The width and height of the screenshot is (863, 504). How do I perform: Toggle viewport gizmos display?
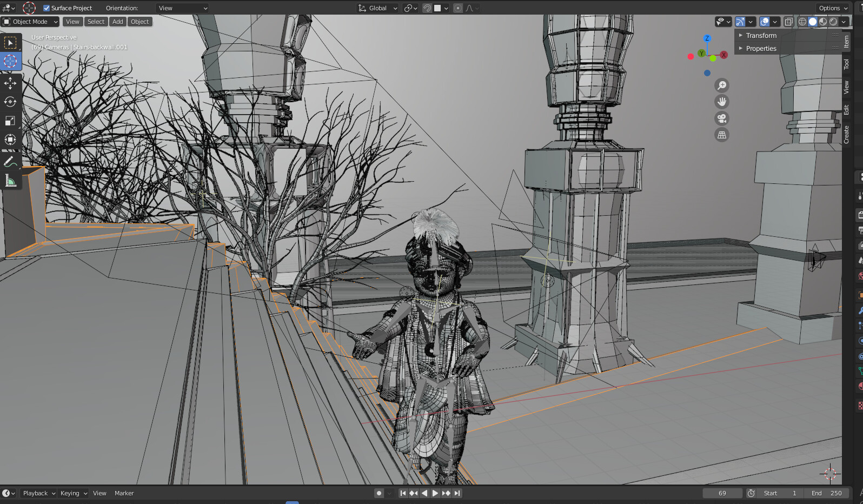(740, 22)
